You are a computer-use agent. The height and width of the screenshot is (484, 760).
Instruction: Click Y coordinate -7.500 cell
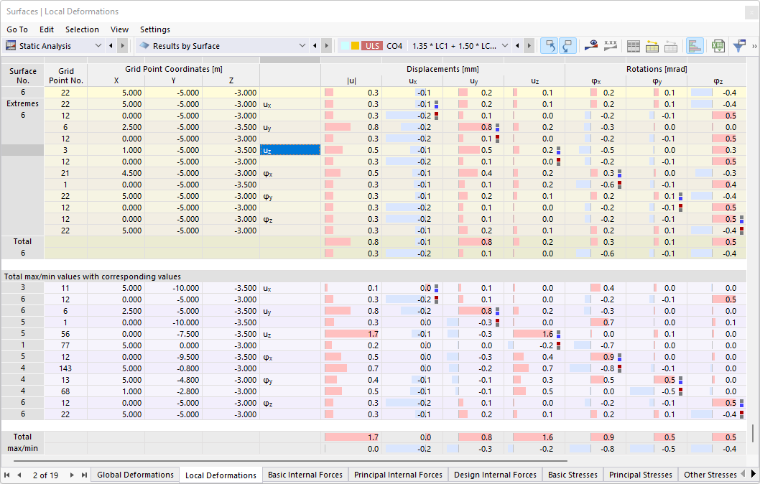(174, 334)
